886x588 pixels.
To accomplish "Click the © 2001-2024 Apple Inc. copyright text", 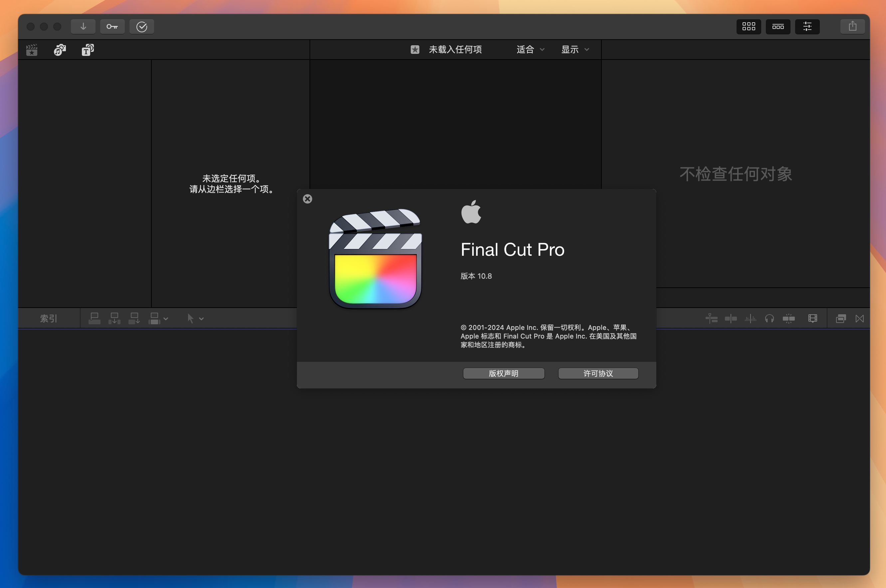I will point(548,336).
